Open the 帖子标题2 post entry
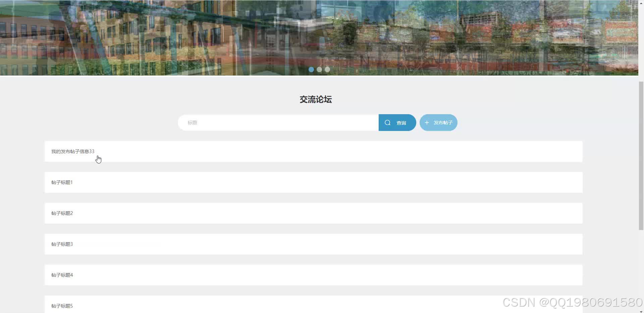 (62, 213)
